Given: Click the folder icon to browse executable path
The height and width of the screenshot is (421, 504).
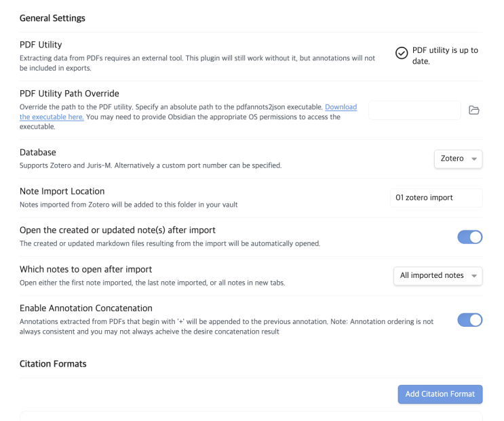Looking at the screenshot, I should point(475,111).
